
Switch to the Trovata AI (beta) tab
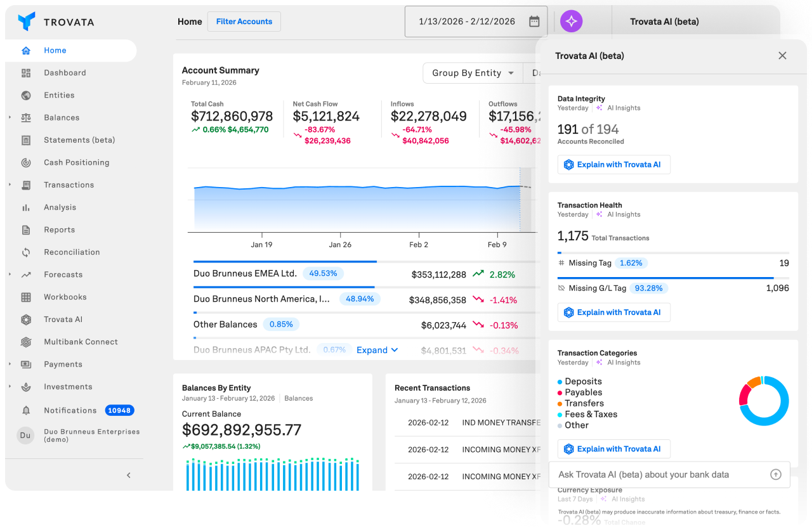pos(664,21)
